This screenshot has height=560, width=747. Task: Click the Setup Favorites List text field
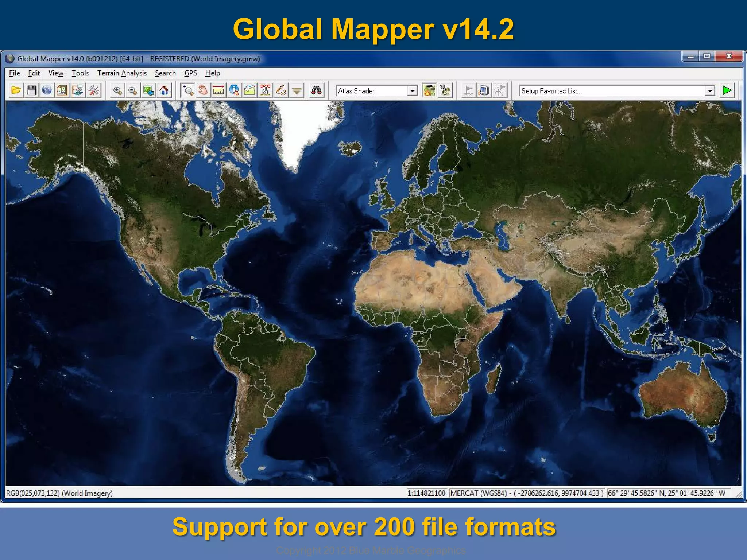tap(612, 91)
